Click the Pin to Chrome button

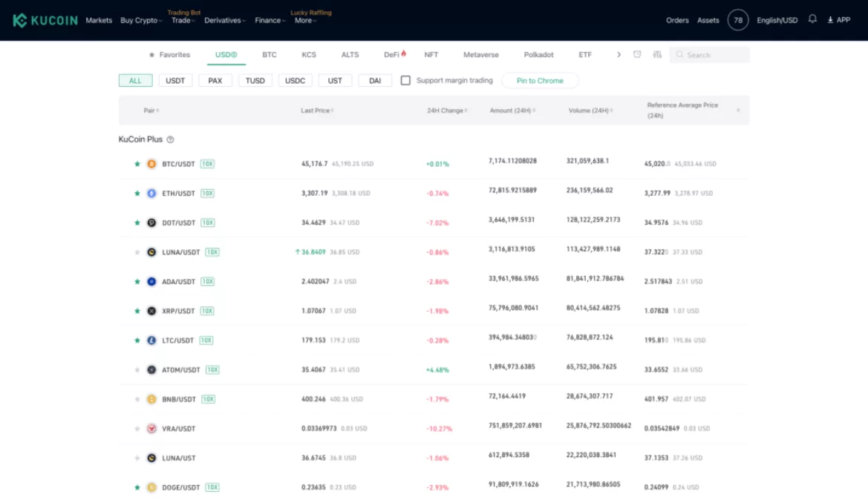(x=540, y=80)
